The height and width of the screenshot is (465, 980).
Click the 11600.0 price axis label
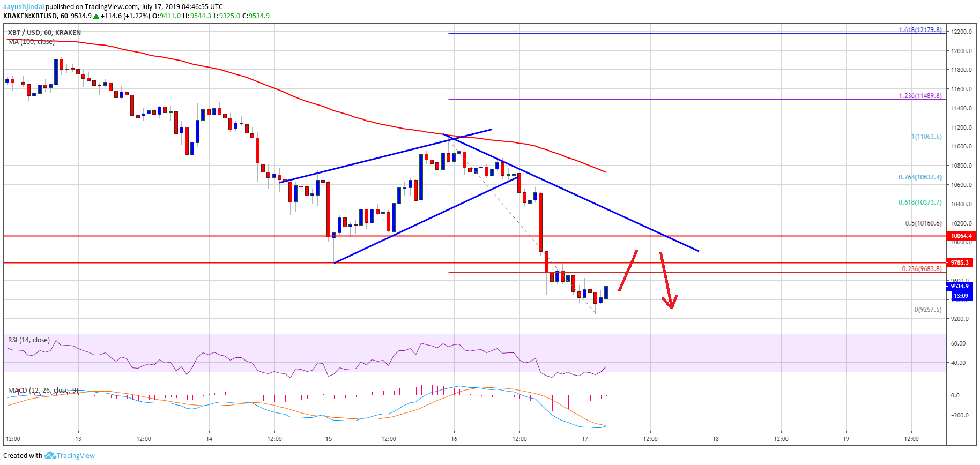click(x=961, y=89)
